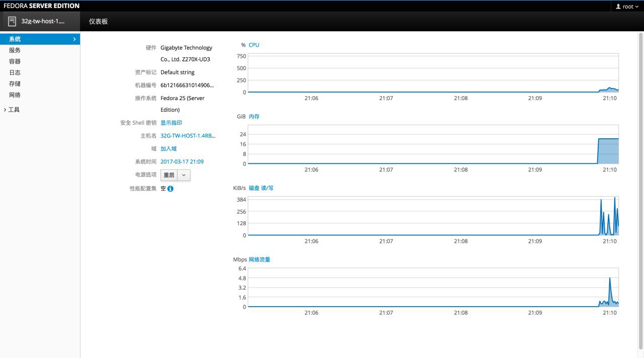
Task: Click the 384 label on disk axis
Action: (x=241, y=200)
